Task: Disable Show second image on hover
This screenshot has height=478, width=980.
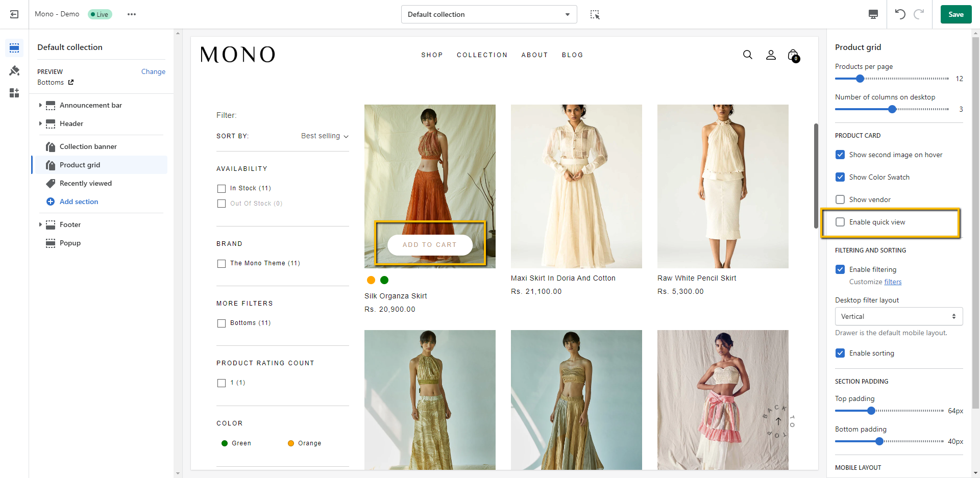Action: [840, 155]
